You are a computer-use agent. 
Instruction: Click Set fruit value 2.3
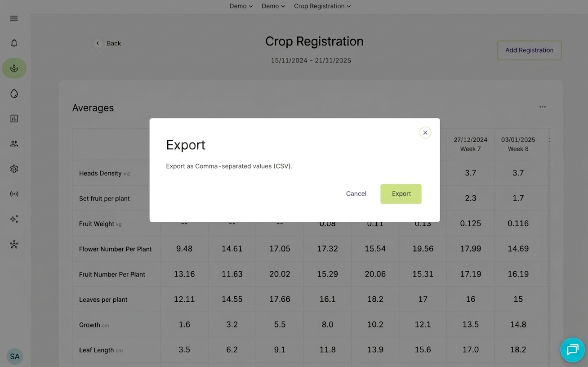[471, 198]
